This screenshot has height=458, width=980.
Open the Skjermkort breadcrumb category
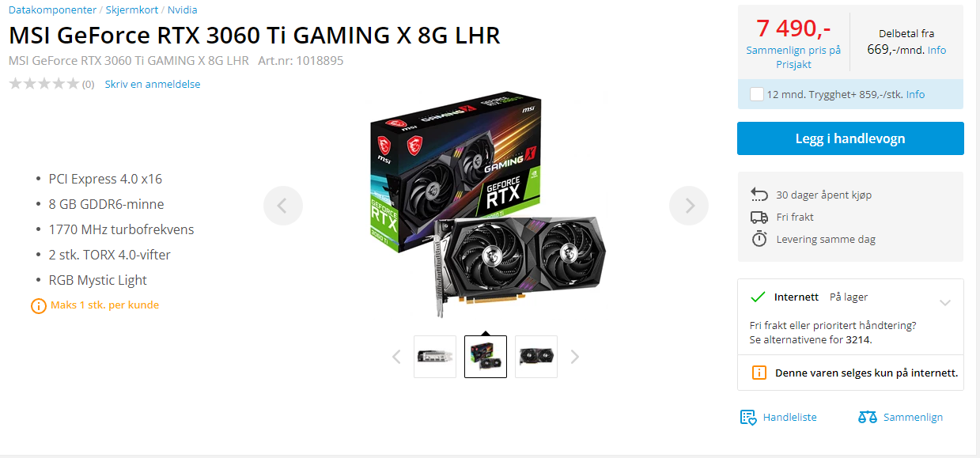(x=133, y=10)
